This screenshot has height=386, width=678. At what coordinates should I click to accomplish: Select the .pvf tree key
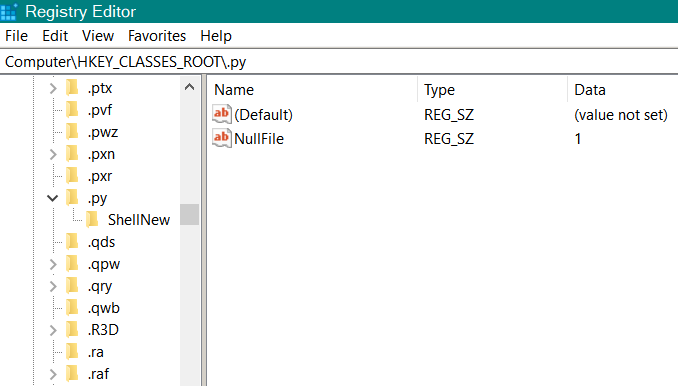(100, 110)
